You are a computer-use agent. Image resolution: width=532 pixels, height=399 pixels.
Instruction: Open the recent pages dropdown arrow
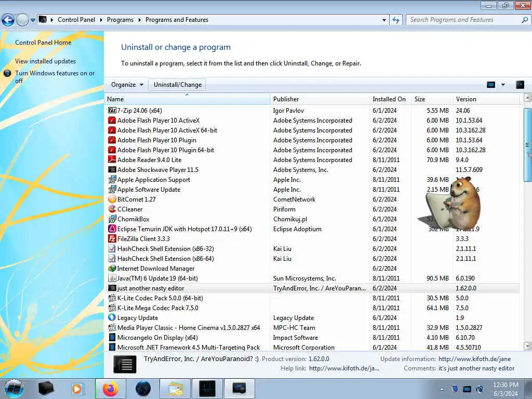click(33, 20)
